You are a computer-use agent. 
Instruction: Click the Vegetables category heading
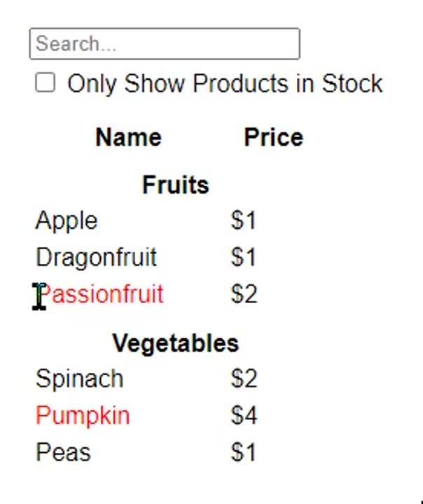176,343
